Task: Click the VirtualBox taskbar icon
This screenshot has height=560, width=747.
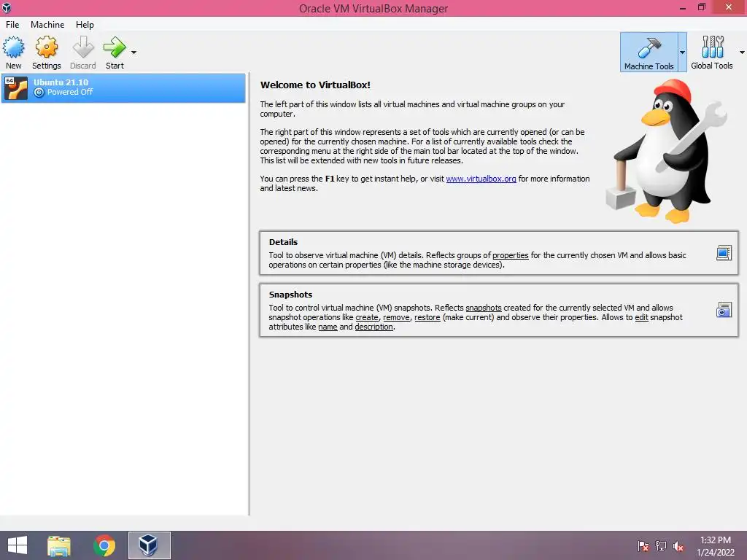Action: tap(149, 545)
